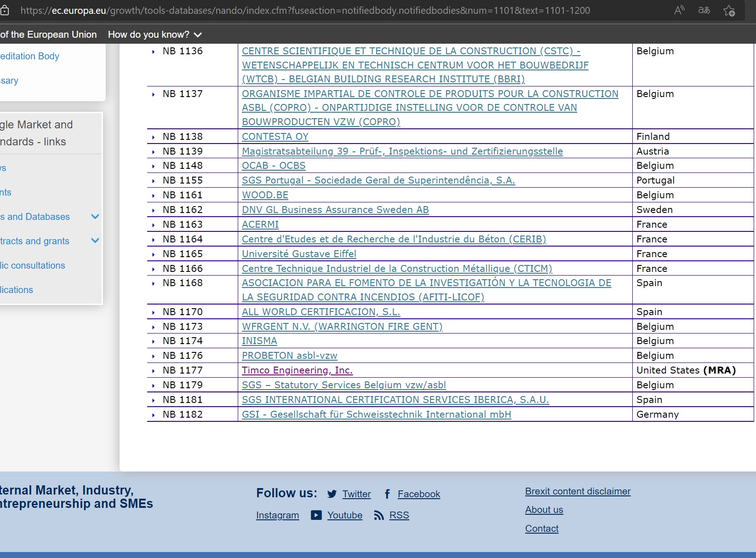756x558 pixels.
Task: Click the arrow bullet beside NB 1166
Action: click(x=154, y=269)
